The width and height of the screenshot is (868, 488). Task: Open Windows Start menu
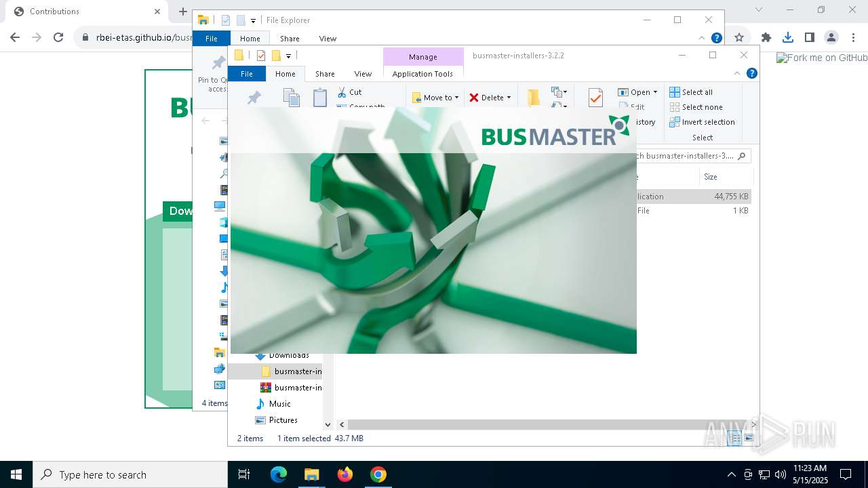tap(16, 474)
